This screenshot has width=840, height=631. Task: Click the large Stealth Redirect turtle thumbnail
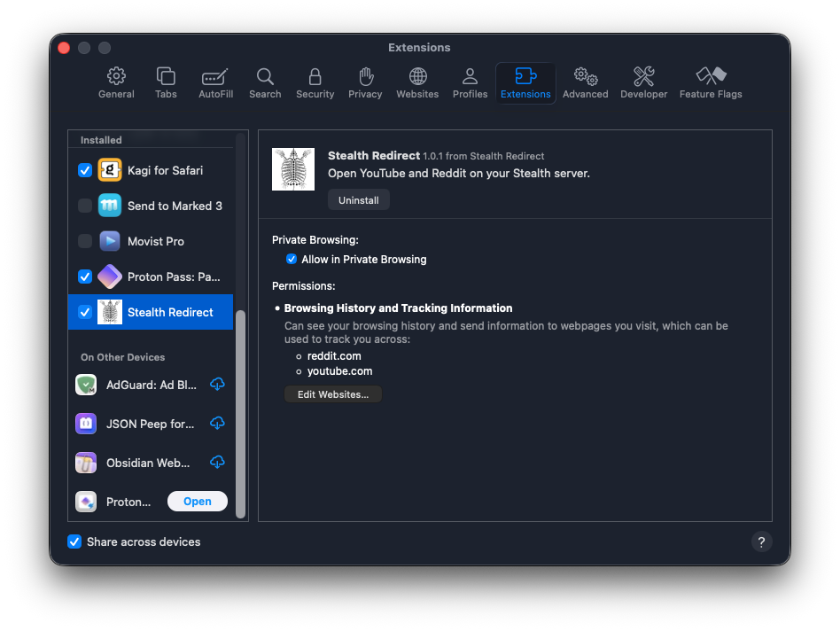tap(293, 169)
